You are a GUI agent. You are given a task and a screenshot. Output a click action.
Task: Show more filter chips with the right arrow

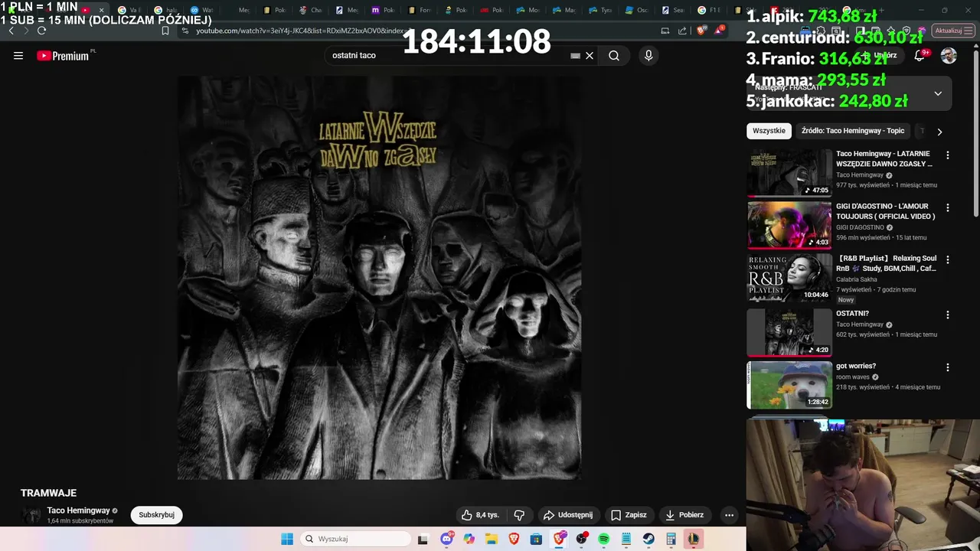click(x=939, y=132)
